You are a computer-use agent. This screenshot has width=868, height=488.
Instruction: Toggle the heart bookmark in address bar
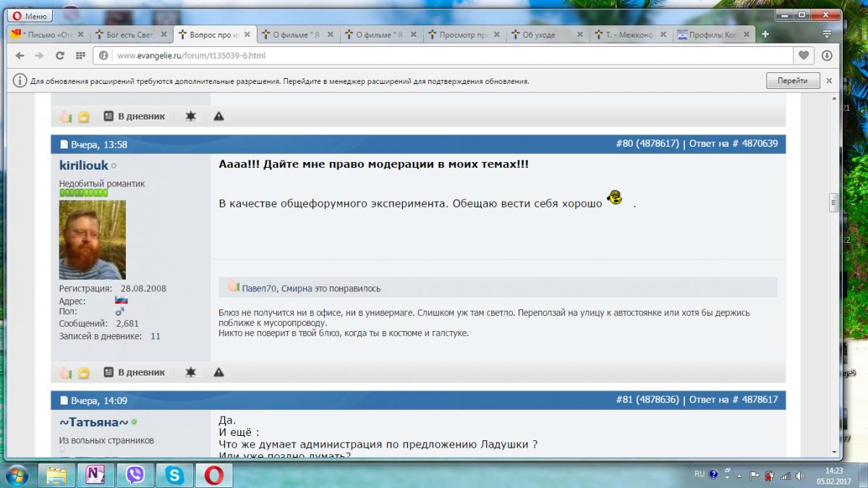coord(804,56)
